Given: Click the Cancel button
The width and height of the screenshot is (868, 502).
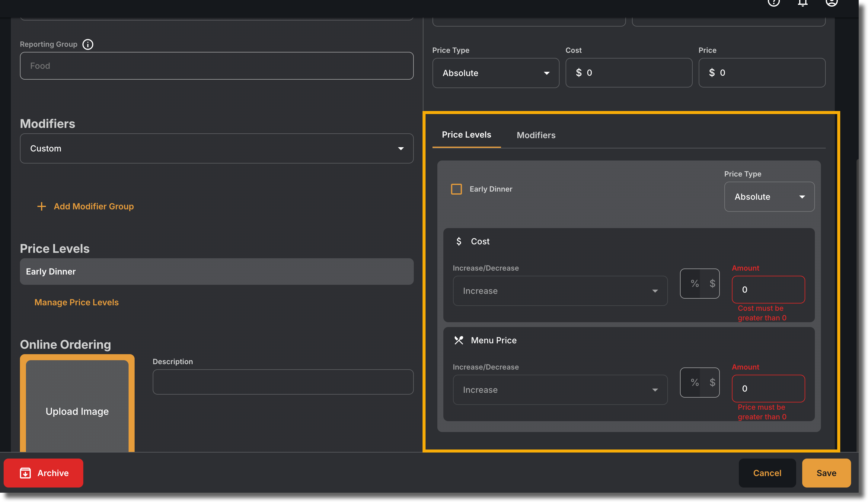Looking at the screenshot, I should pyautogui.click(x=767, y=473).
